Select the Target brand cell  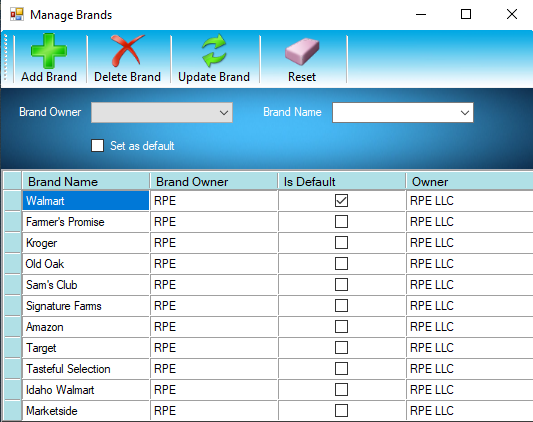[86, 348]
